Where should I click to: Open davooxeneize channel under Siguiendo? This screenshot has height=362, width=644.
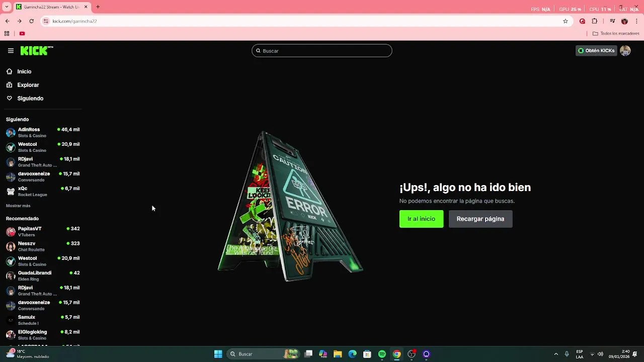click(x=43, y=176)
